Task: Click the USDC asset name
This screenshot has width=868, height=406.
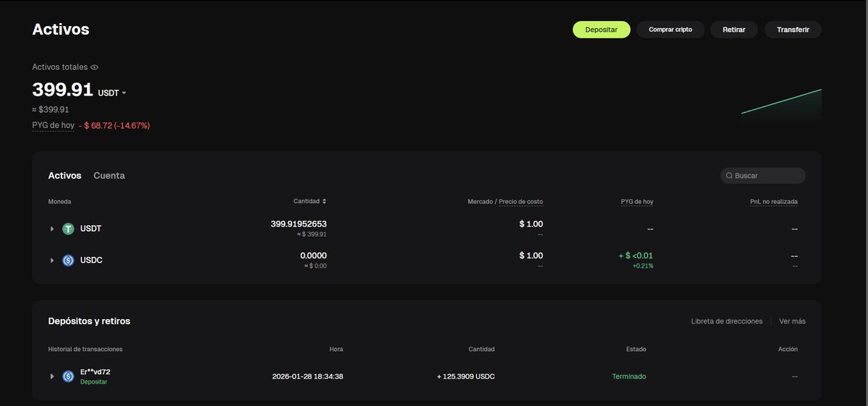Action: (x=91, y=260)
